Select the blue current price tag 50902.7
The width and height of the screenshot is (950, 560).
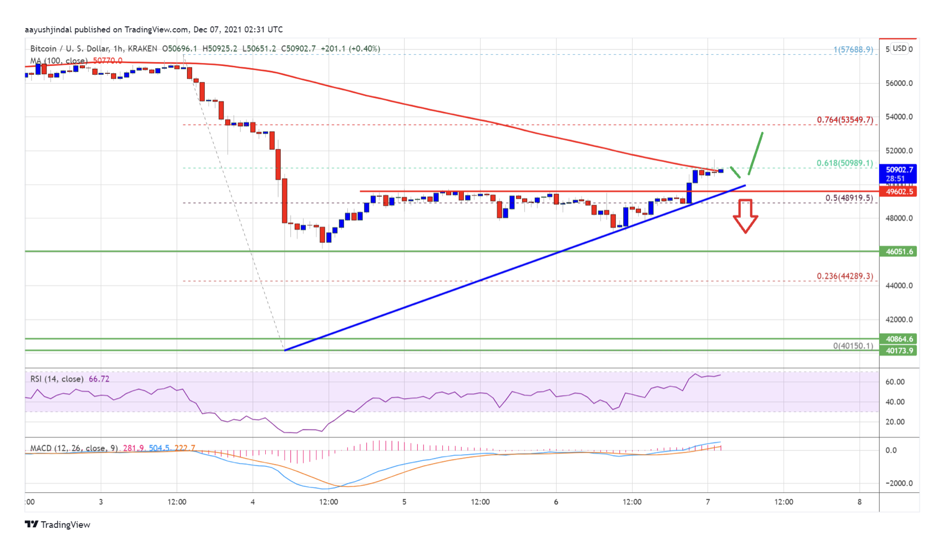pyautogui.click(x=898, y=174)
